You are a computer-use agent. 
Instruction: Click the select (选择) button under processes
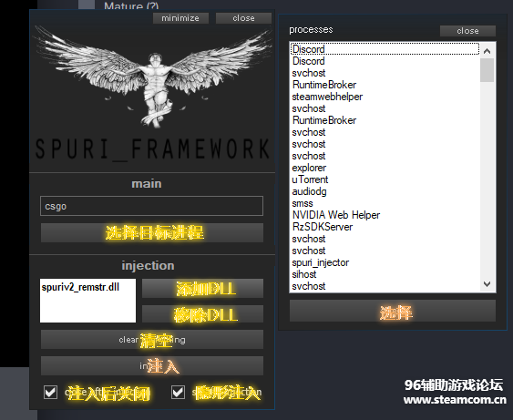click(x=393, y=311)
